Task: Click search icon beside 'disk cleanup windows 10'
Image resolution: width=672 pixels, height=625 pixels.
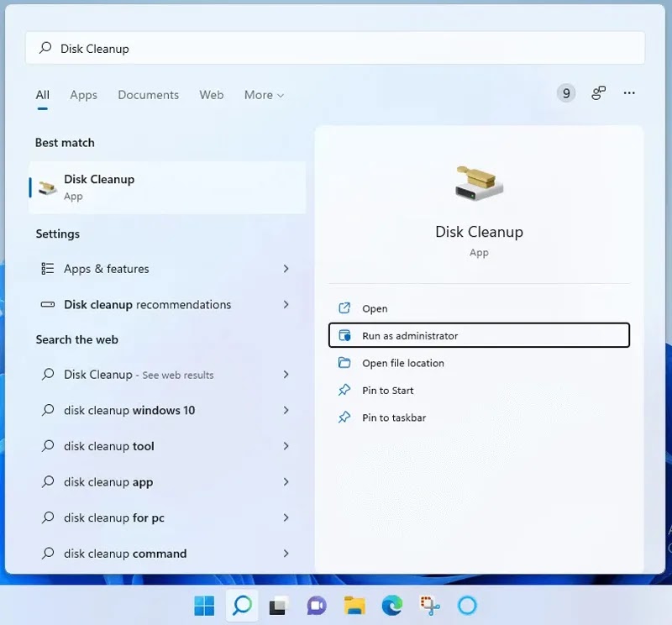Action: 48,410
